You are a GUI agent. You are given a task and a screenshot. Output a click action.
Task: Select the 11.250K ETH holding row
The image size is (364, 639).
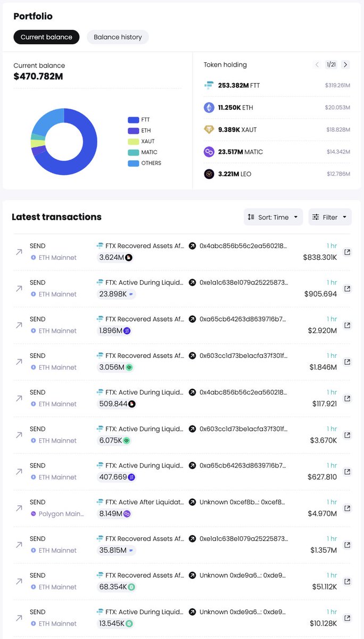click(x=277, y=108)
